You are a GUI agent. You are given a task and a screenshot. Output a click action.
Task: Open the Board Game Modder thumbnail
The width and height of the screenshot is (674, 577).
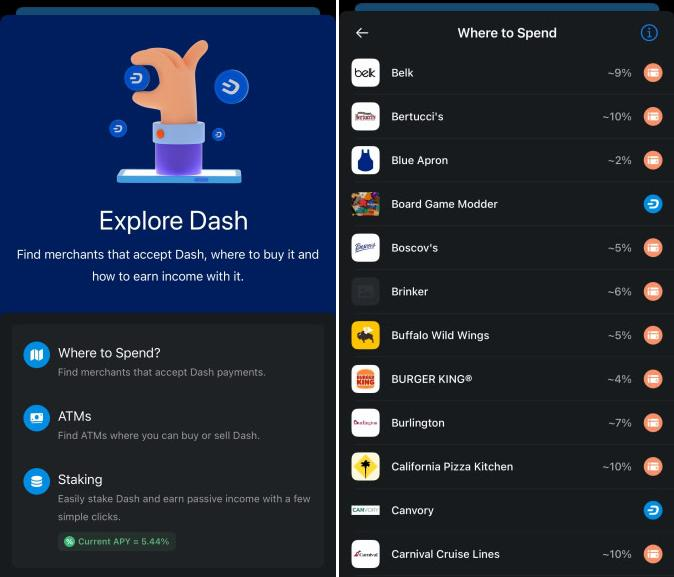pos(365,204)
